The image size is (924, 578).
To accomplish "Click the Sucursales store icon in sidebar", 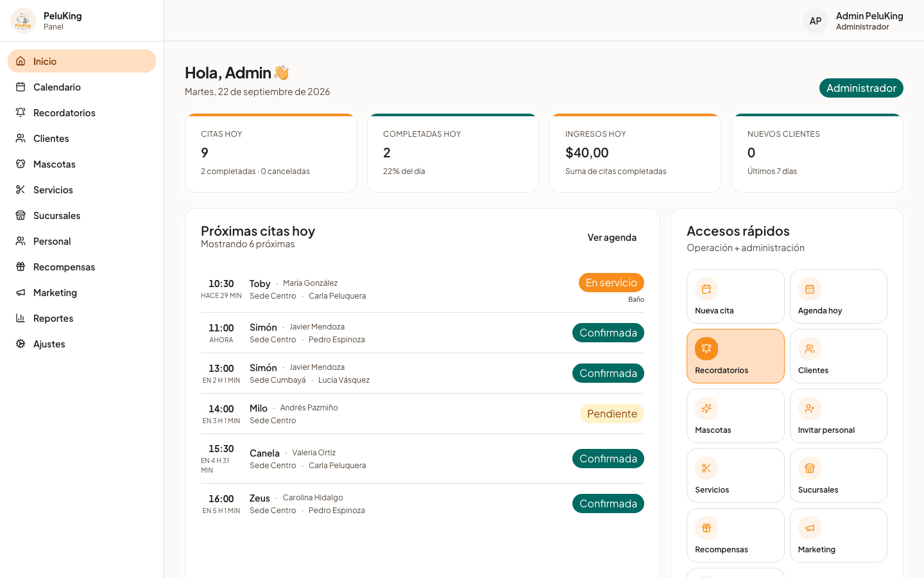I will [21, 215].
